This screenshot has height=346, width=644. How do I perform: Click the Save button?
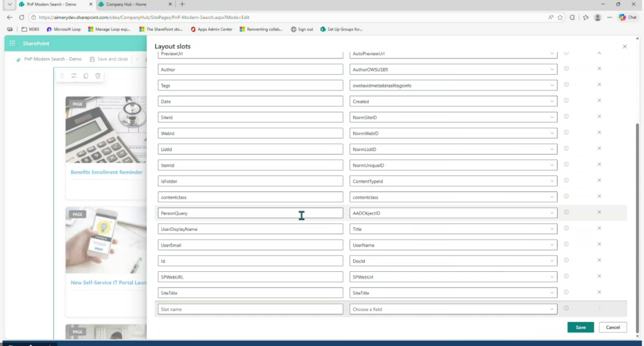click(x=580, y=327)
